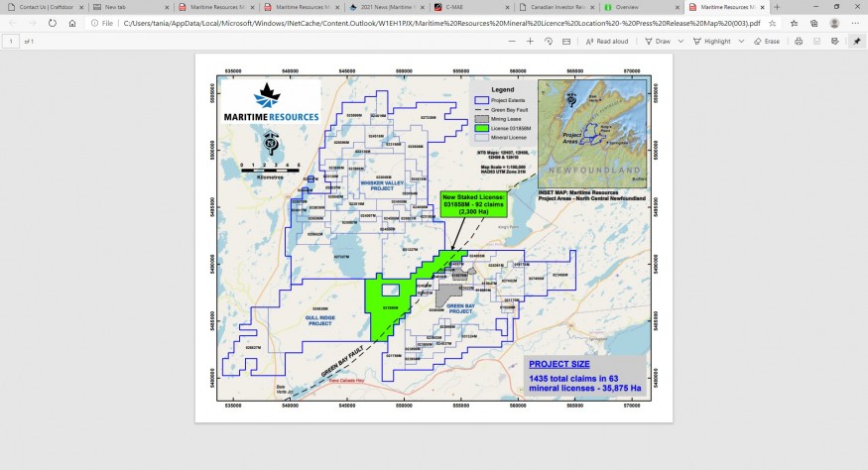Screen dimensions: 868x470
Task: Click the page number field
Action: tap(11, 41)
